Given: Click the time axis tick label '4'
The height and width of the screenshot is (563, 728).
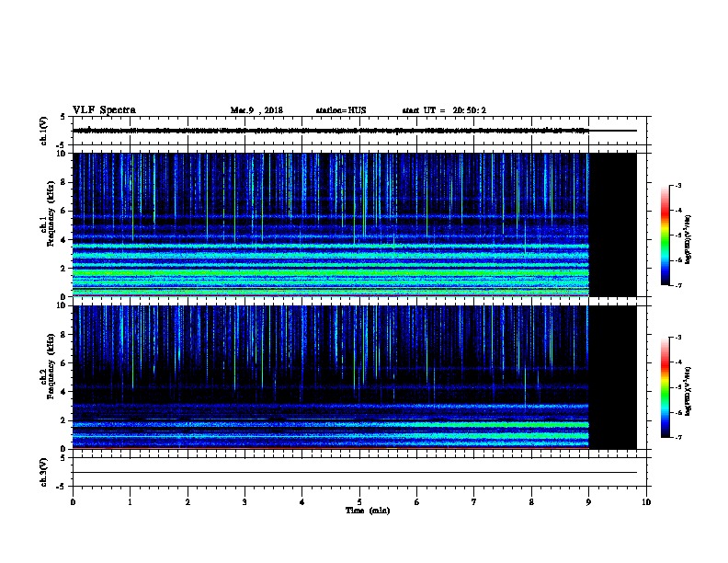Looking at the screenshot, I should pyautogui.click(x=302, y=501).
